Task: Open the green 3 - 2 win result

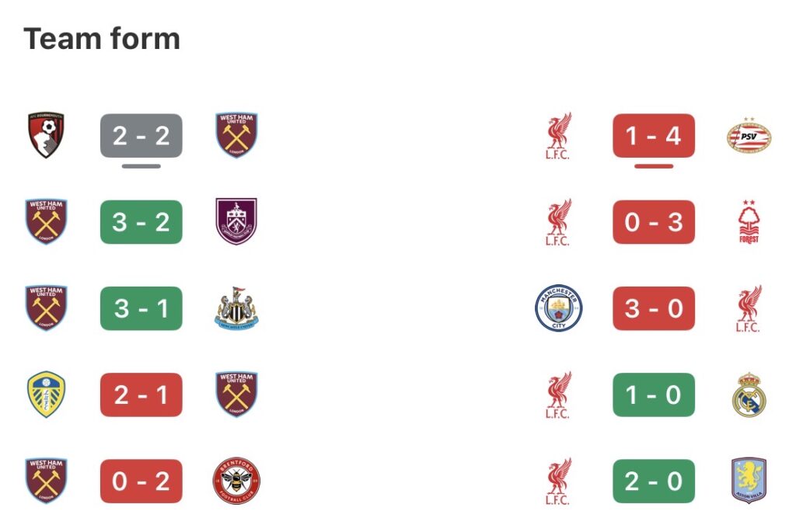Action: pos(141,222)
